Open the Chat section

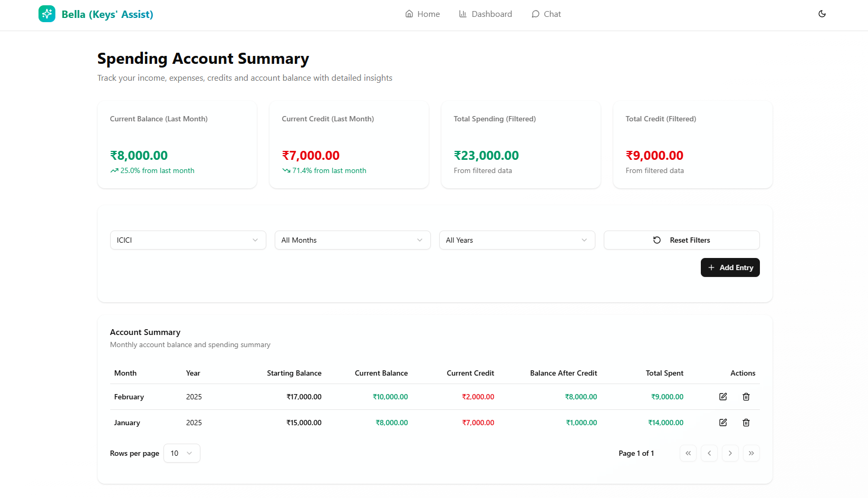click(x=546, y=14)
